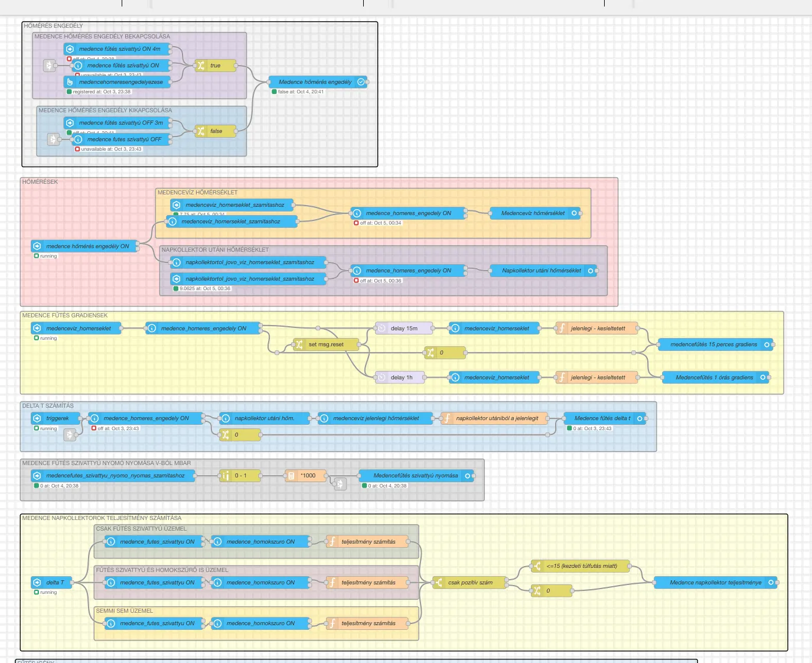Screen dimensions: 812x663
Task: Select the 'Medence napkollektor teljesítménye' node
Action: point(716,583)
